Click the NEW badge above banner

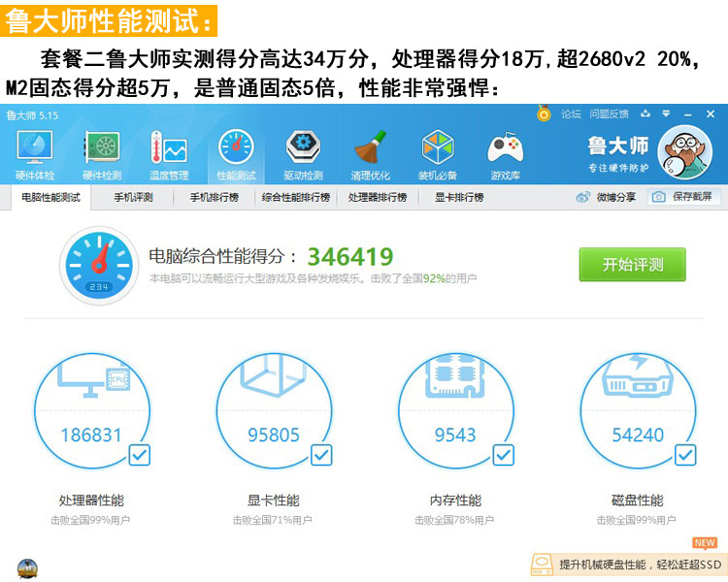pos(705,543)
